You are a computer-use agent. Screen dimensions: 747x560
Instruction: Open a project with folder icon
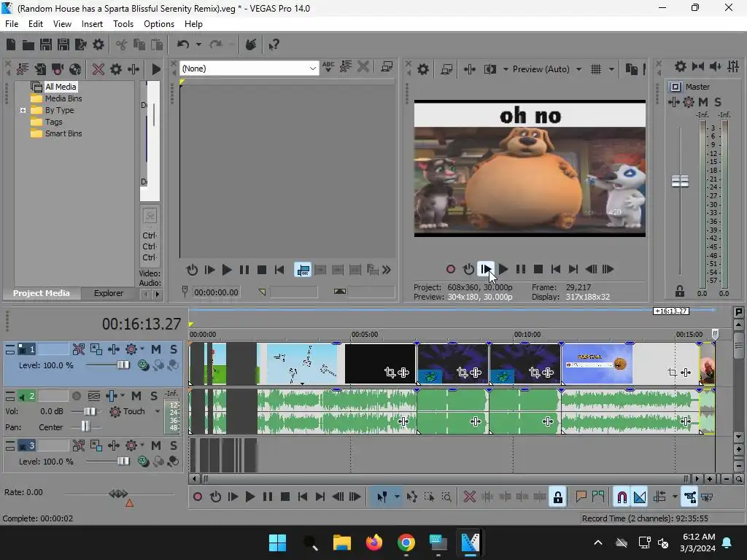tap(28, 44)
